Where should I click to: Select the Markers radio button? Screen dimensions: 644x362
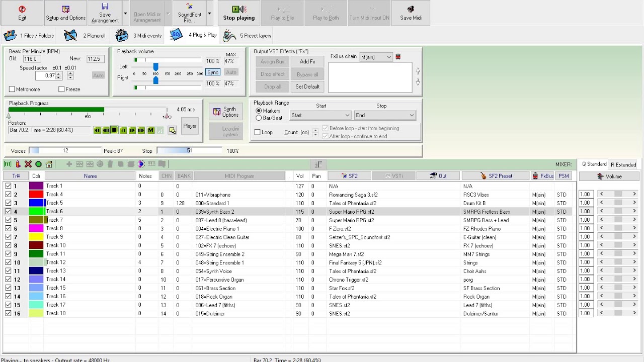(259, 111)
